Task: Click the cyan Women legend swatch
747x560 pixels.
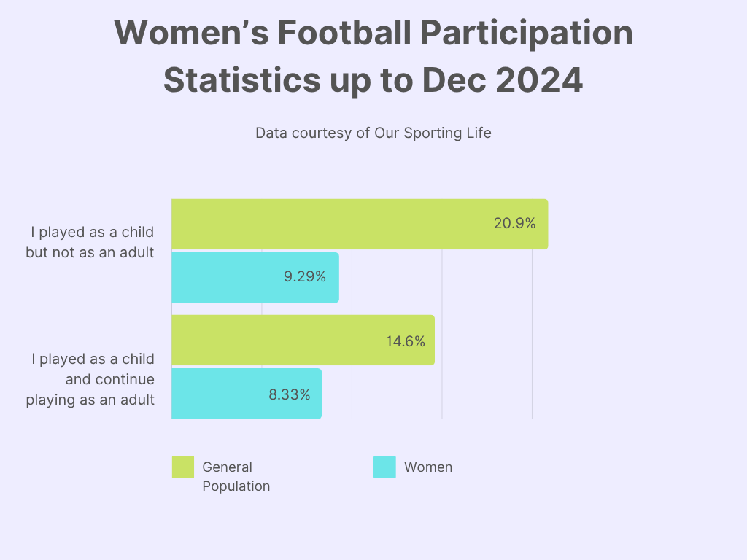Action: point(384,467)
